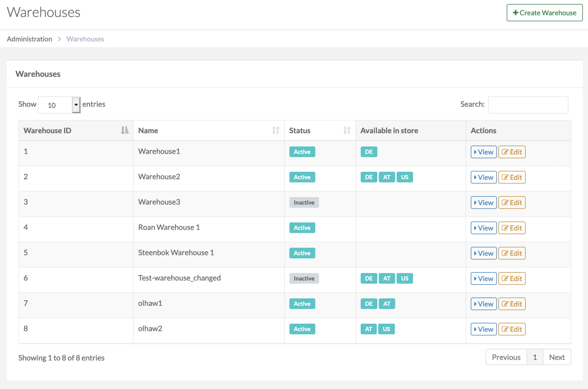
Task: Sort the Name column alphabetically
Action: coord(275,130)
